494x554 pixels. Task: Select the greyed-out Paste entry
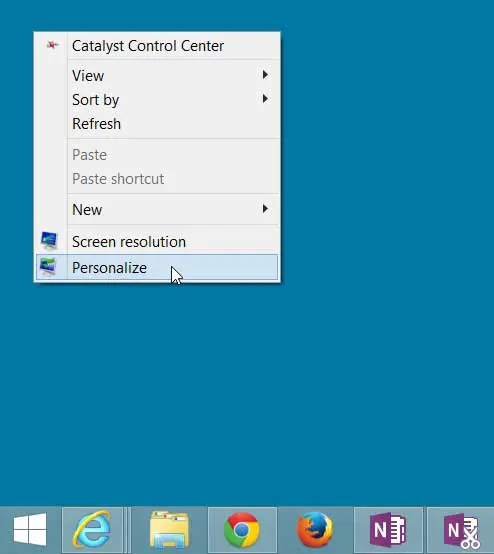click(x=157, y=155)
